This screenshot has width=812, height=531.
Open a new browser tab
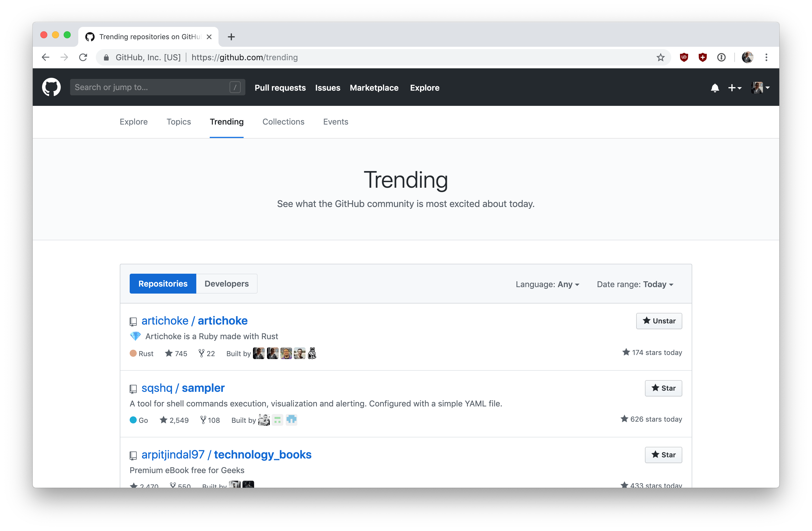click(231, 37)
